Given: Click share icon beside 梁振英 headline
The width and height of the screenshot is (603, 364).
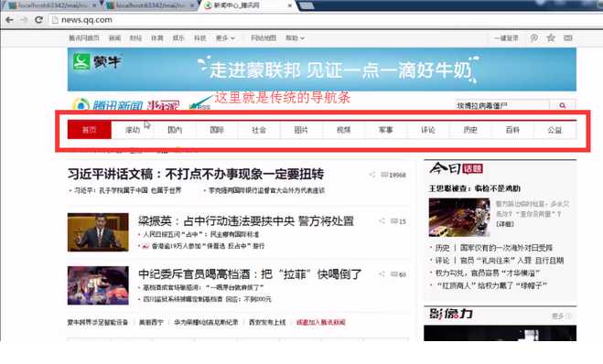Looking at the screenshot, I should pos(382,221).
